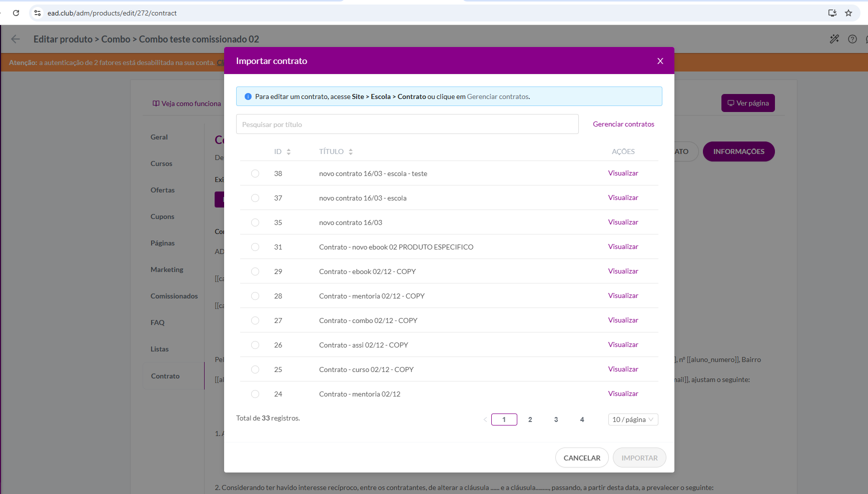
Task: Visualizar contract 27 combo COPY
Action: pos(623,320)
